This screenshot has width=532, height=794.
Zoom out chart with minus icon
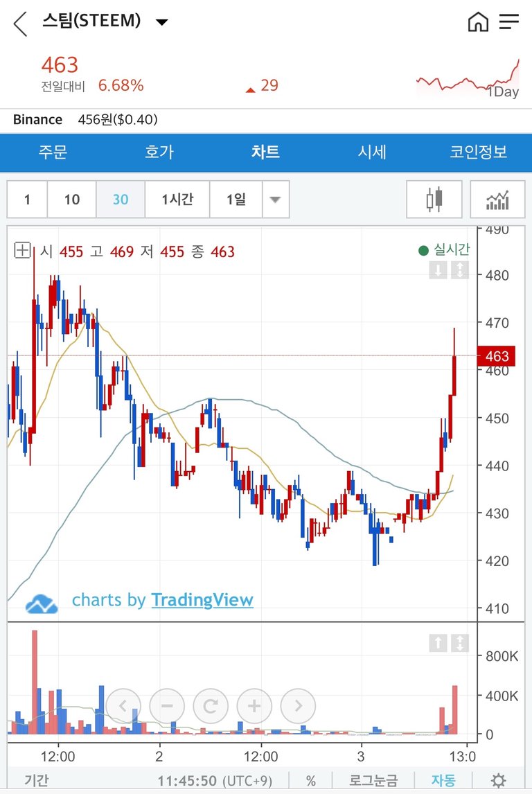[x=167, y=706]
